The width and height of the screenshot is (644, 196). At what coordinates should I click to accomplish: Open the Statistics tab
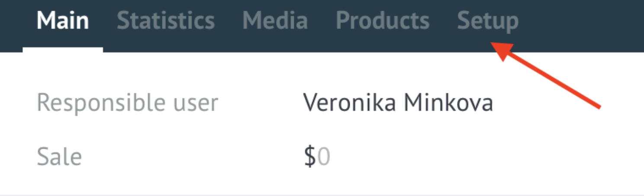(166, 21)
